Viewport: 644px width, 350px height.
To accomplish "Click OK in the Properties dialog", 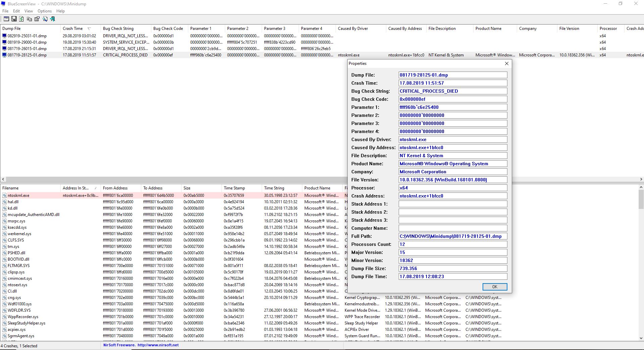I will [495, 287].
